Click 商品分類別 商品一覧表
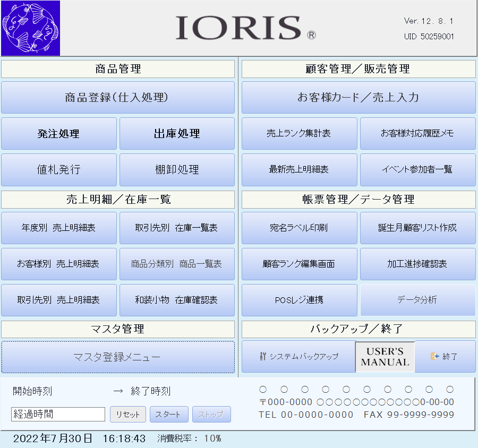Screen dimensions: 478x448 tap(177, 264)
